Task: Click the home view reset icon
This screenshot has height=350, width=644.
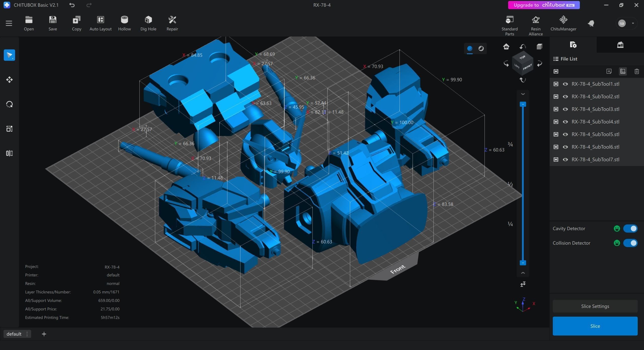Action: click(x=506, y=47)
